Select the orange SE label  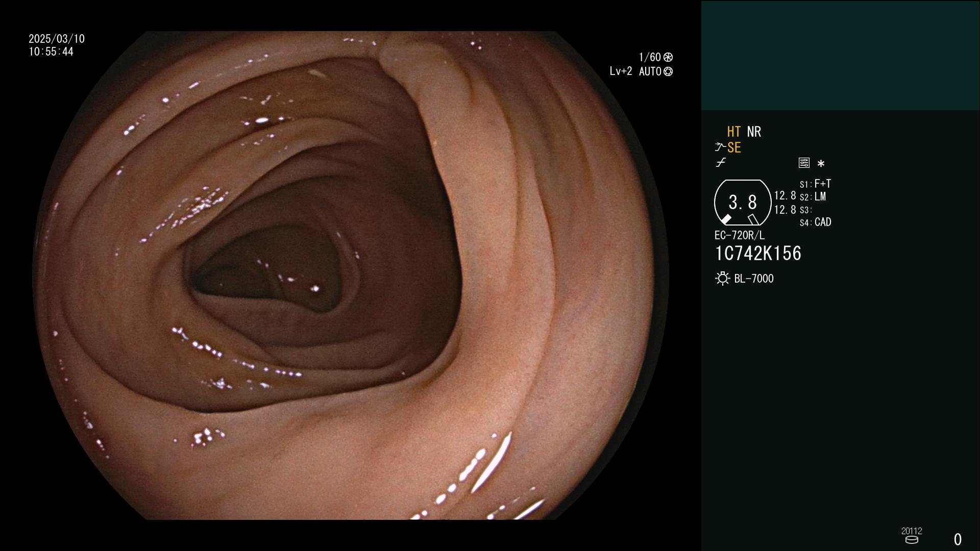click(734, 148)
